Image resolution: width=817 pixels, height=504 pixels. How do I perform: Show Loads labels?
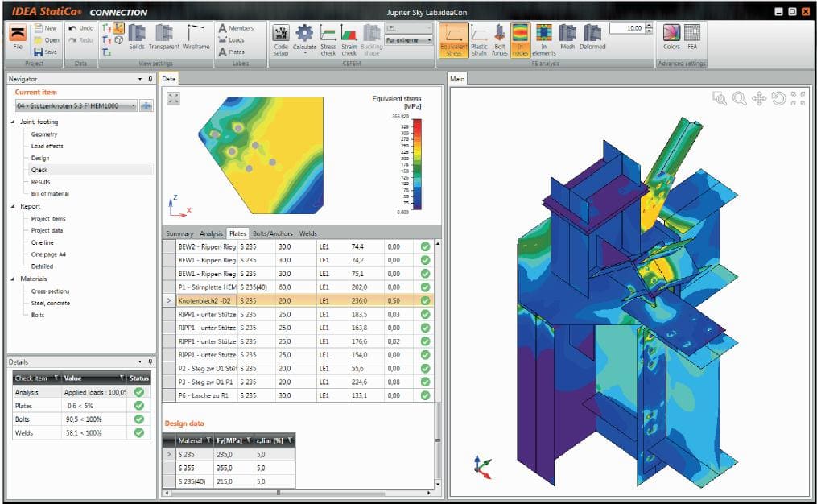[231, 40]
